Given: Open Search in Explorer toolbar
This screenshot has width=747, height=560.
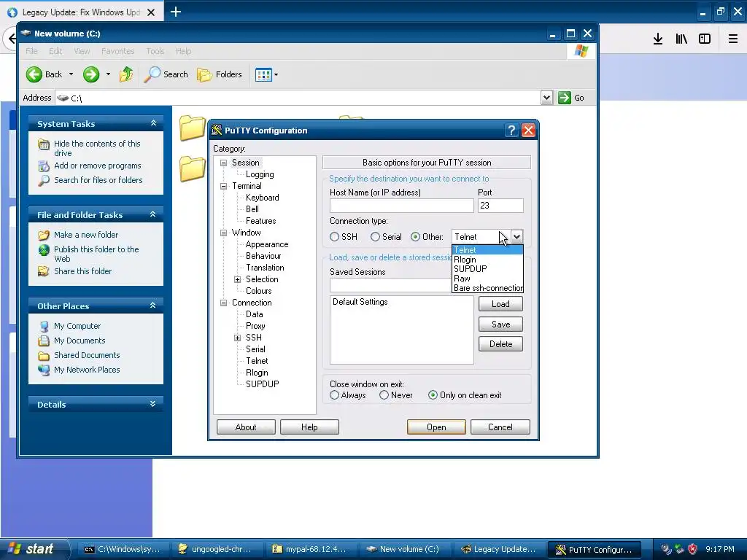Looking at the screenshot, I should coord(166,74).
